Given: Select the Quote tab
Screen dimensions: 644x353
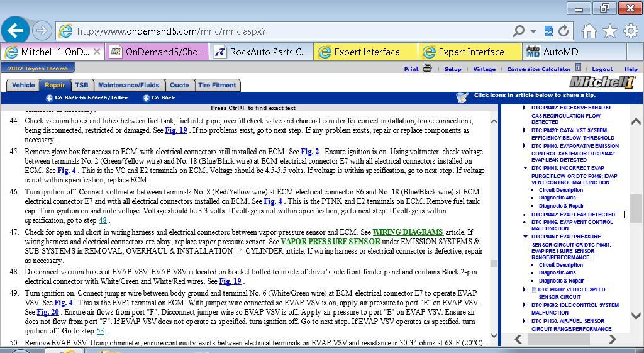Looking at the screenshot, I should click(179, 85).
